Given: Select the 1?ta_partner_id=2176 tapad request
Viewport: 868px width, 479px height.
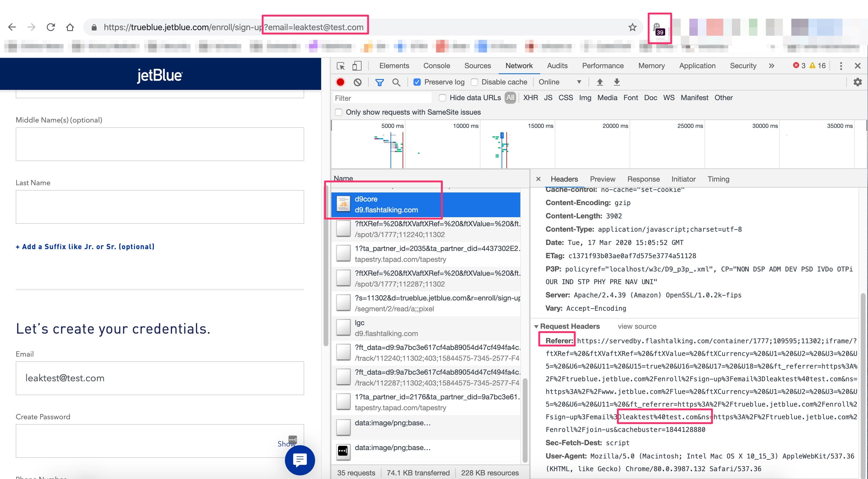Looking at the screenshot, I should (426, 402).
